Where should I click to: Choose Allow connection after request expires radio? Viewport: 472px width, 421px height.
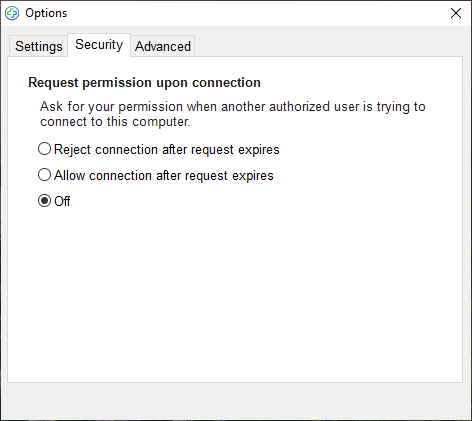click(x=44, y=175)
